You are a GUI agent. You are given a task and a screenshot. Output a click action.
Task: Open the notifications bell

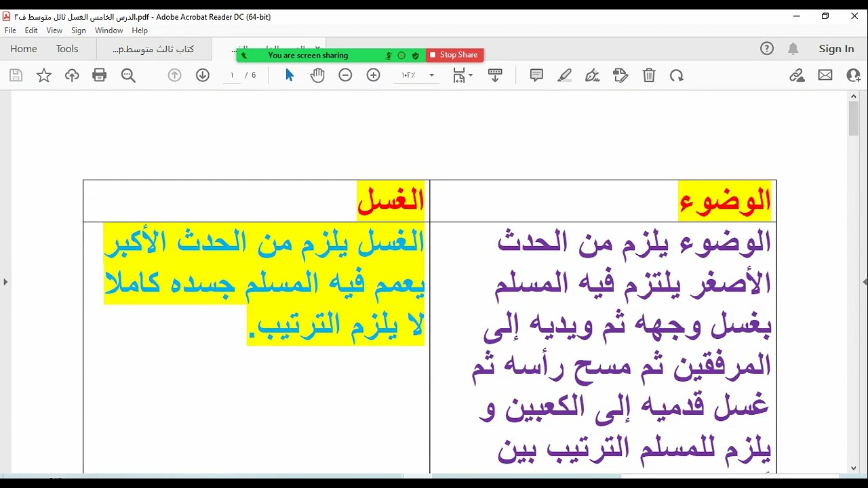[793, 48]
